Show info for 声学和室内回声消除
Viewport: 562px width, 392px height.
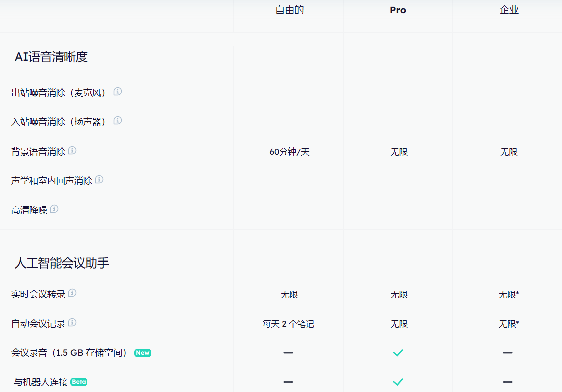click(x=99, y=180)
